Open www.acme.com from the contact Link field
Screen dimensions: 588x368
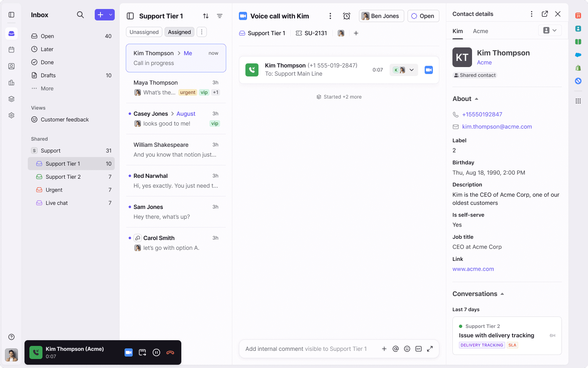click(x=473, y=269)
